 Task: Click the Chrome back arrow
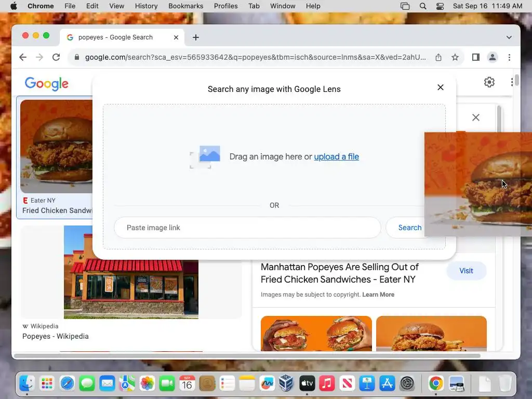tap(23, 57)
